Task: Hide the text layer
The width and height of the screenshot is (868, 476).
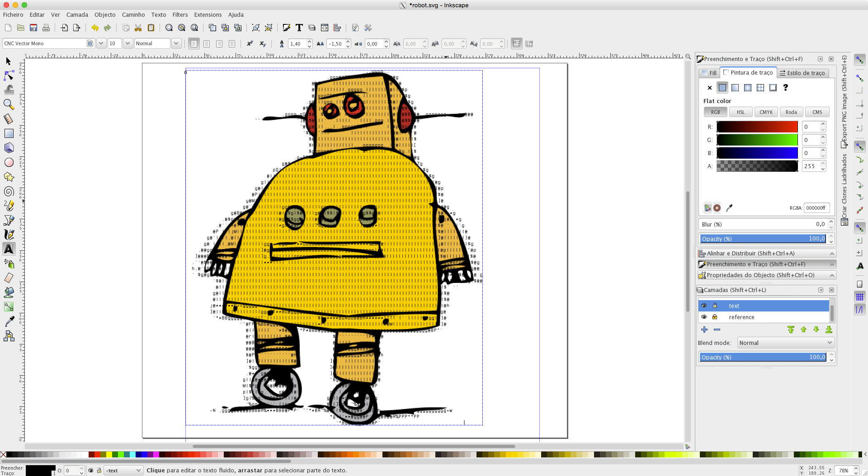Action: [704, 306]
